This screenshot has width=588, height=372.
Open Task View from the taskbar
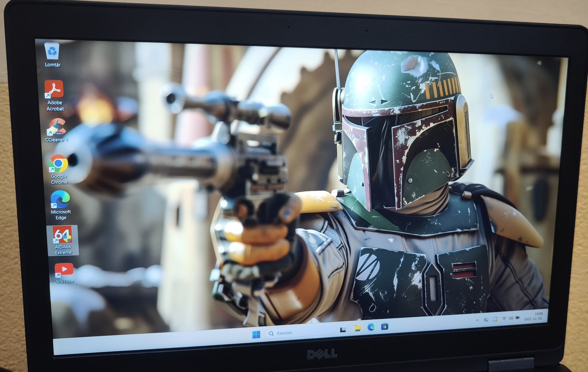343,330
